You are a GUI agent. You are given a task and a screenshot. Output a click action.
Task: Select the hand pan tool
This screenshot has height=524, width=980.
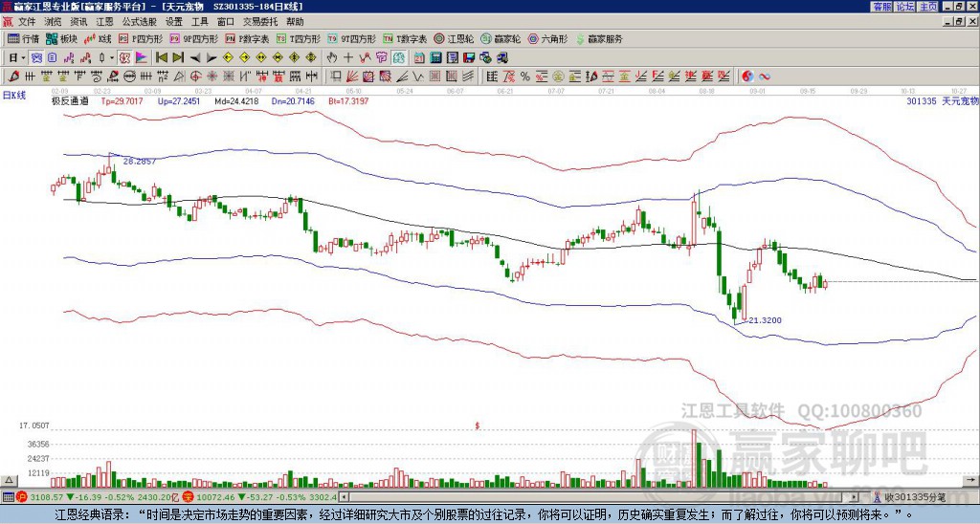pyautogui.click(x=332, y=58)
